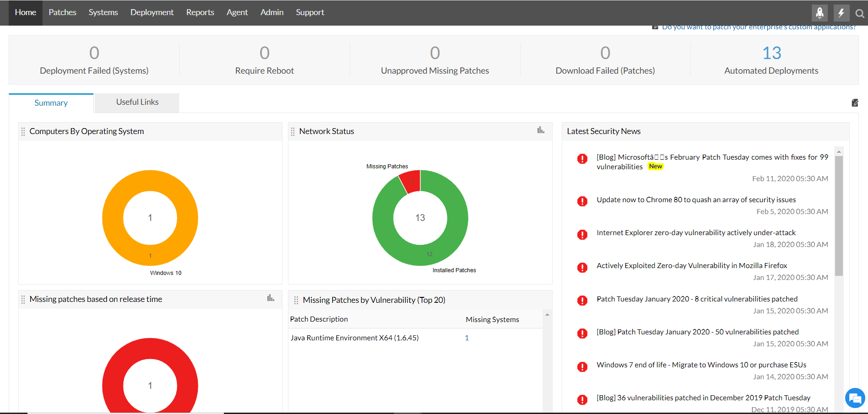Screen dimensions: 868x414
Task: Click missing systems count for Java Runtime Environment
Action: [x=467, y=338]
